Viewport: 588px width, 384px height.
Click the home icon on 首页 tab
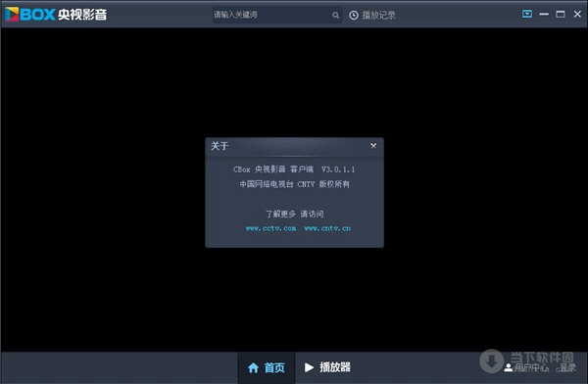254,367
